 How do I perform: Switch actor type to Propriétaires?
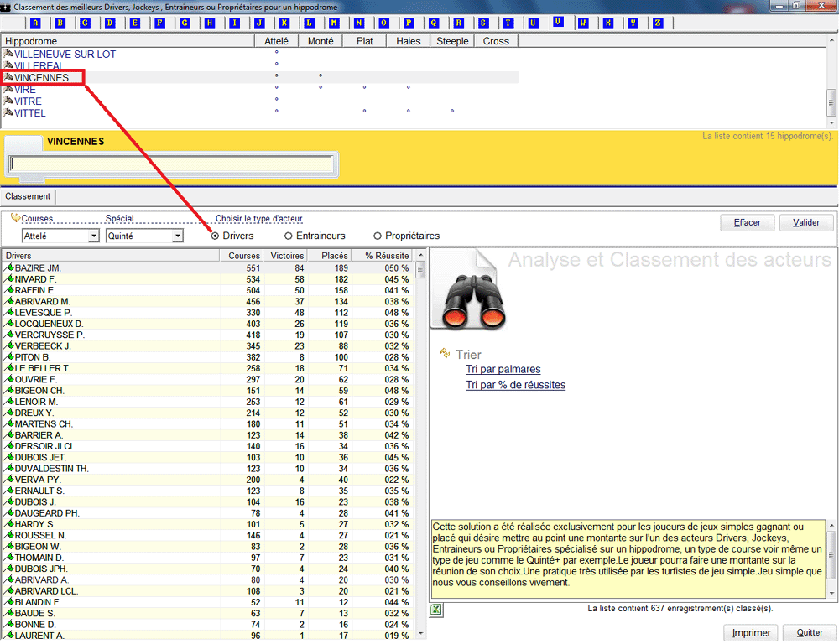378,236
